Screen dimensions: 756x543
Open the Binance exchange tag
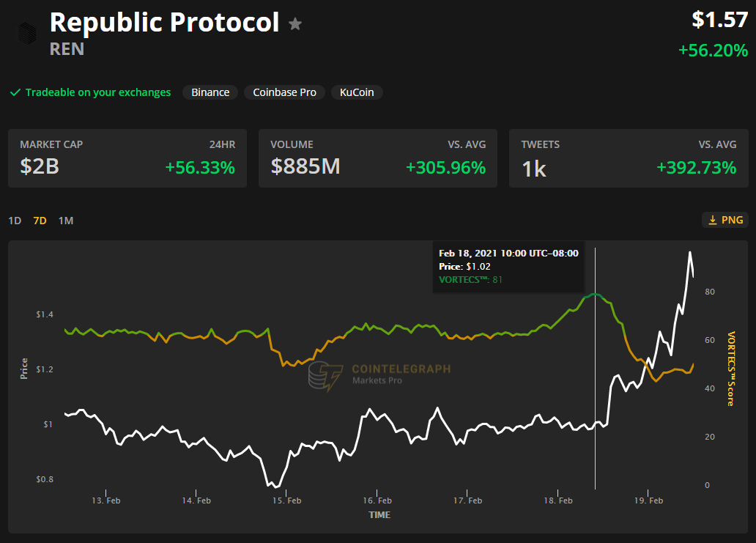pos(210,92)
